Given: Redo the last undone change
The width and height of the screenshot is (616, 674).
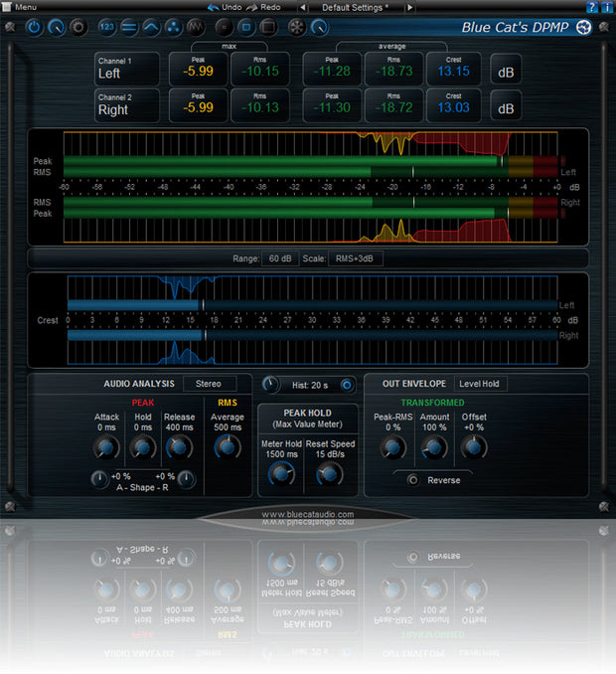Looking at the screenshot, I should pyautogui.click(x=263, y=7).
